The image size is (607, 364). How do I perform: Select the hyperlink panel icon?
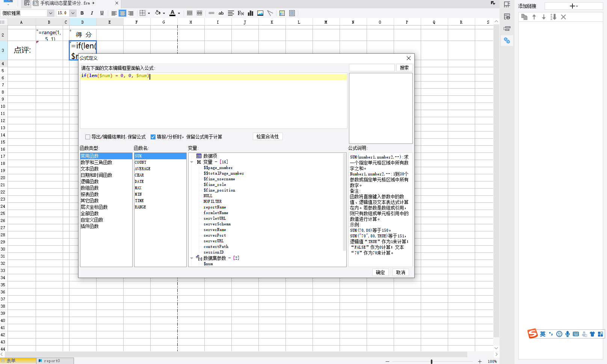coord(507,40)
